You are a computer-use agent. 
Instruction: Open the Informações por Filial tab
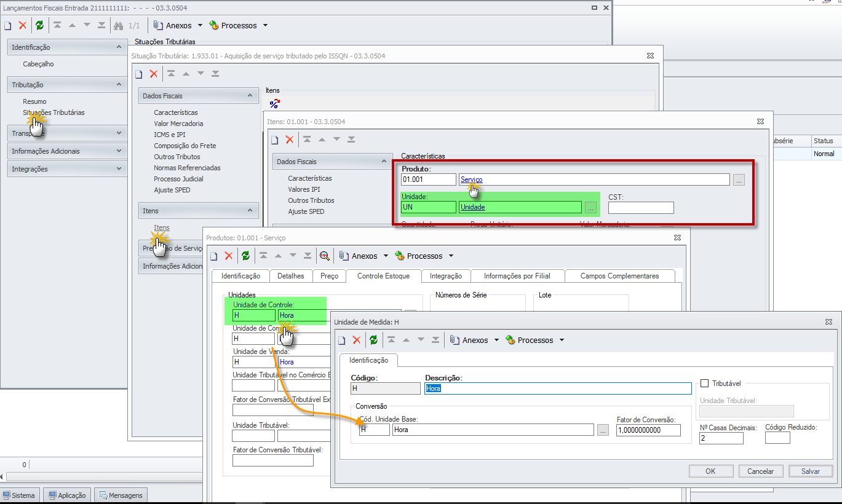point(517,276)
